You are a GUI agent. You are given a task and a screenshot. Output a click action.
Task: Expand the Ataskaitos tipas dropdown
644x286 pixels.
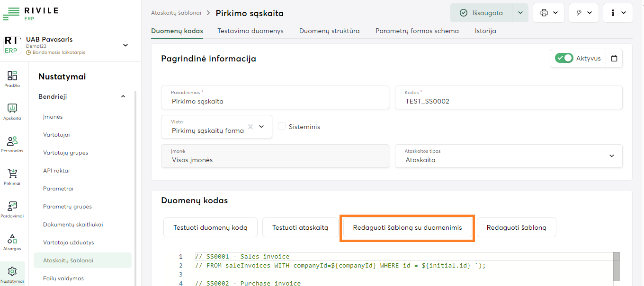(x=611, y=156)
